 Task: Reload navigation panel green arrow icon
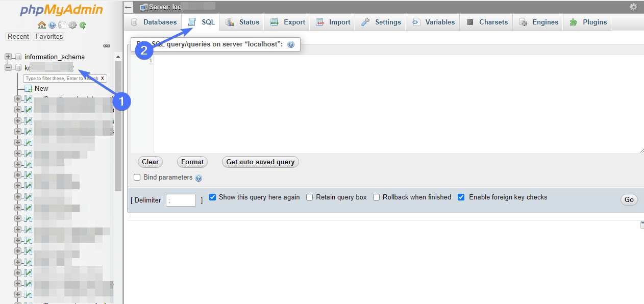82,25
